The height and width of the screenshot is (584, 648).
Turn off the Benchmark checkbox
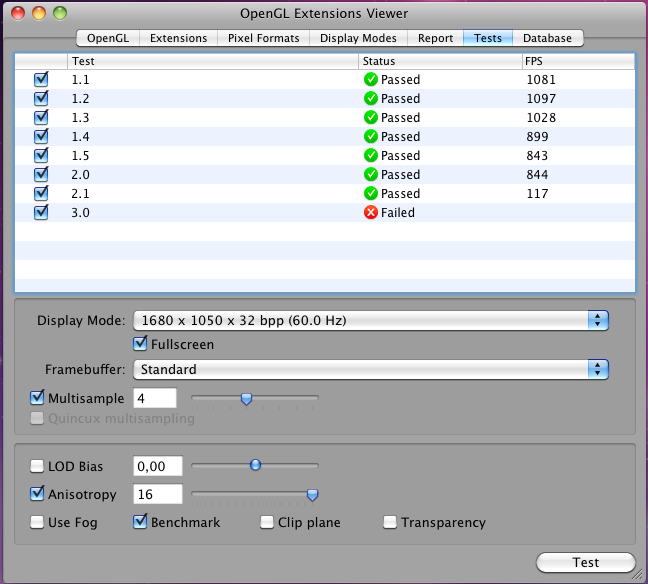[x=140, y=522]
